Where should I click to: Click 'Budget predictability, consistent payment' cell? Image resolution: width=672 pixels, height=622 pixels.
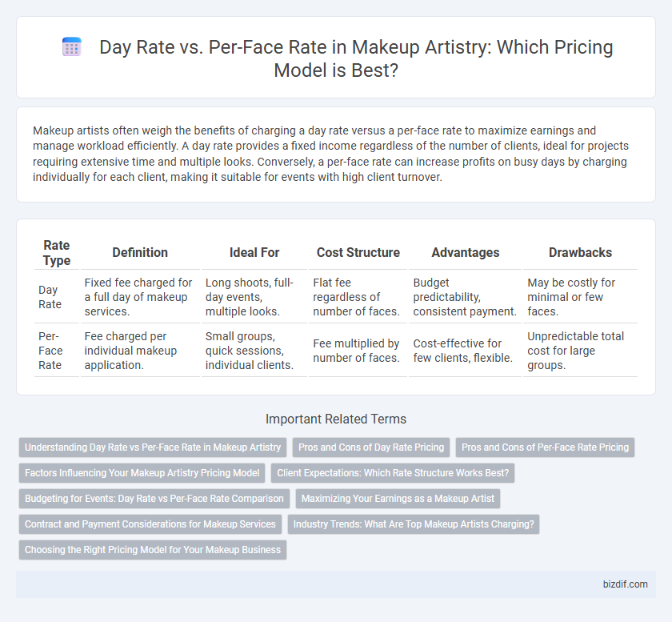tap(465, 297)
